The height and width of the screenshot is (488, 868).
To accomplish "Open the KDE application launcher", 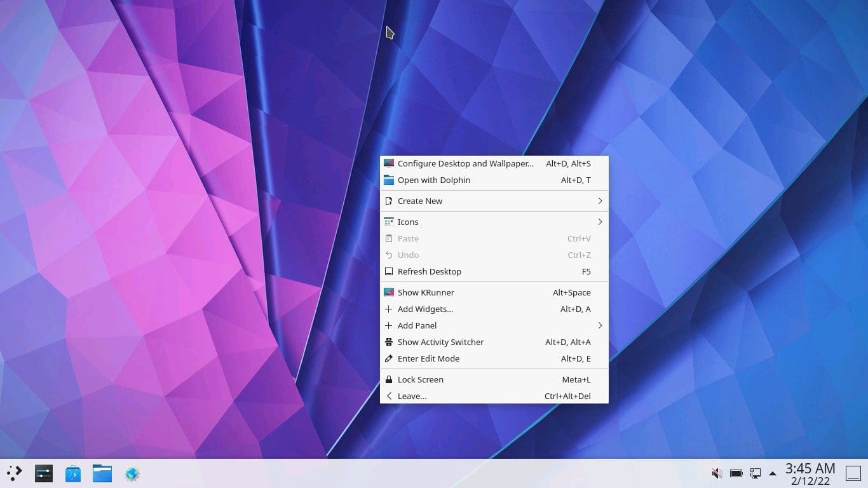I will (x=14, y=473).
